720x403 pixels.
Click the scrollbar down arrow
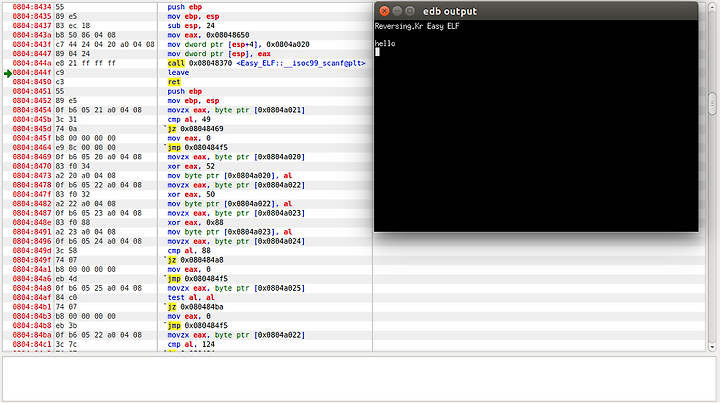712,347
